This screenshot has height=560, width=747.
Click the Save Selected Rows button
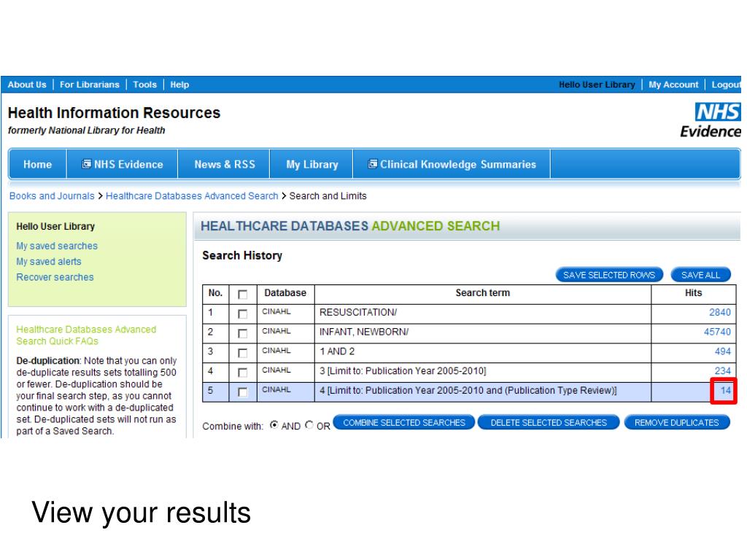click(609, 275)
